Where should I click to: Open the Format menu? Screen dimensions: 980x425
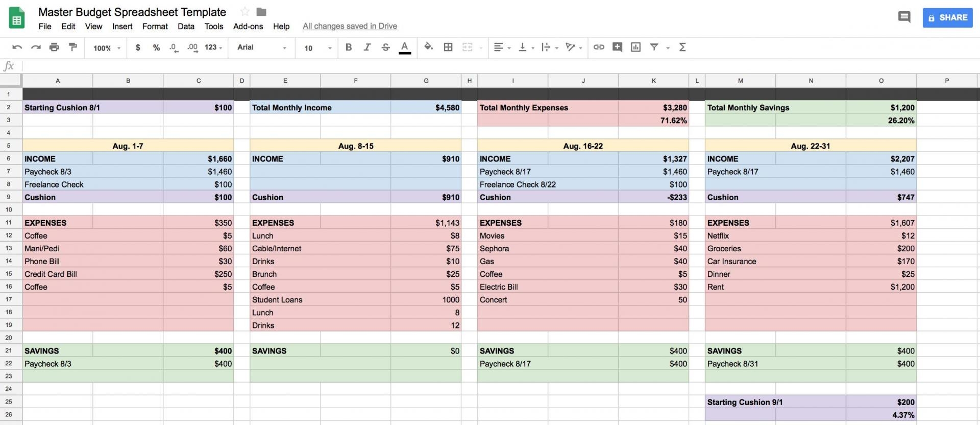(155, 26)
